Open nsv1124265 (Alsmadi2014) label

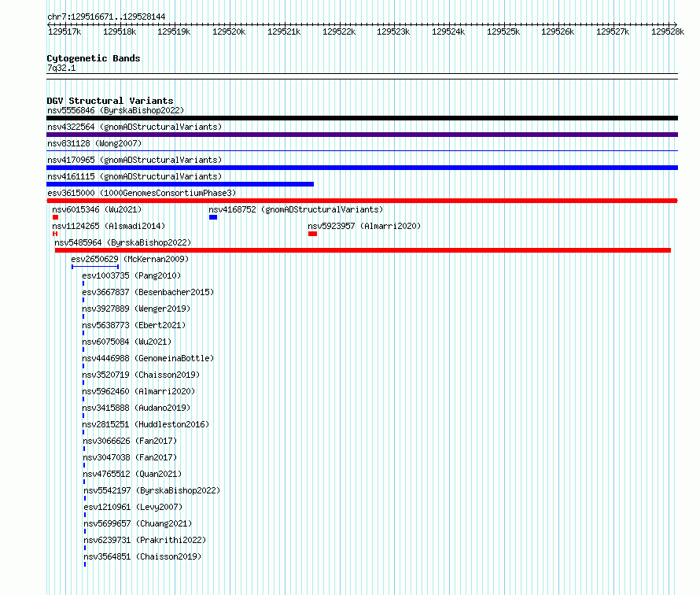pyautogui.click(x=109, y=226)
